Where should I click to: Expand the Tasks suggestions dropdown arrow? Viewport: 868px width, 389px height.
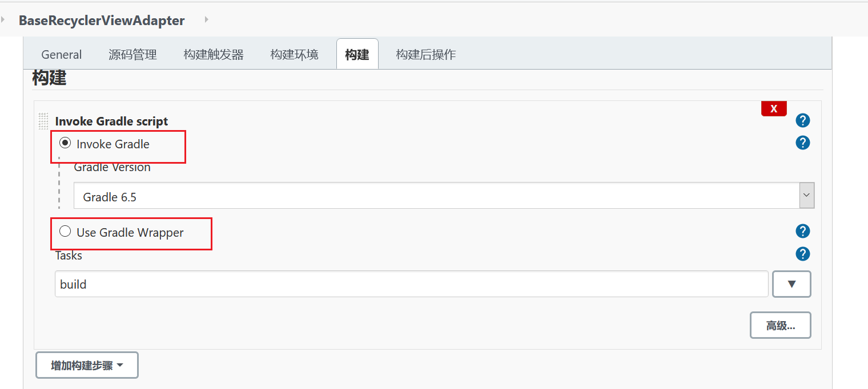(x=791, y=283)
